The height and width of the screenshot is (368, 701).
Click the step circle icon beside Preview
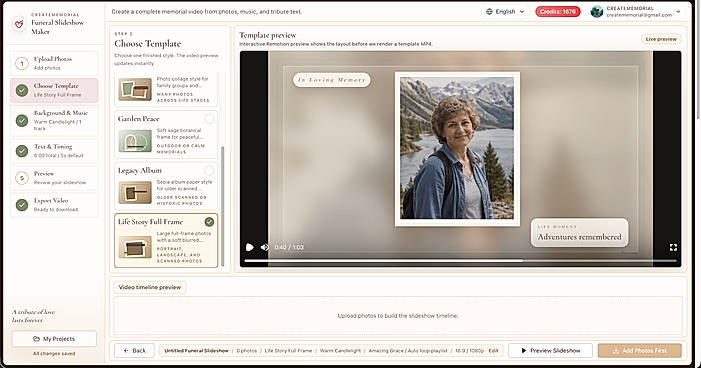[22, 178]
